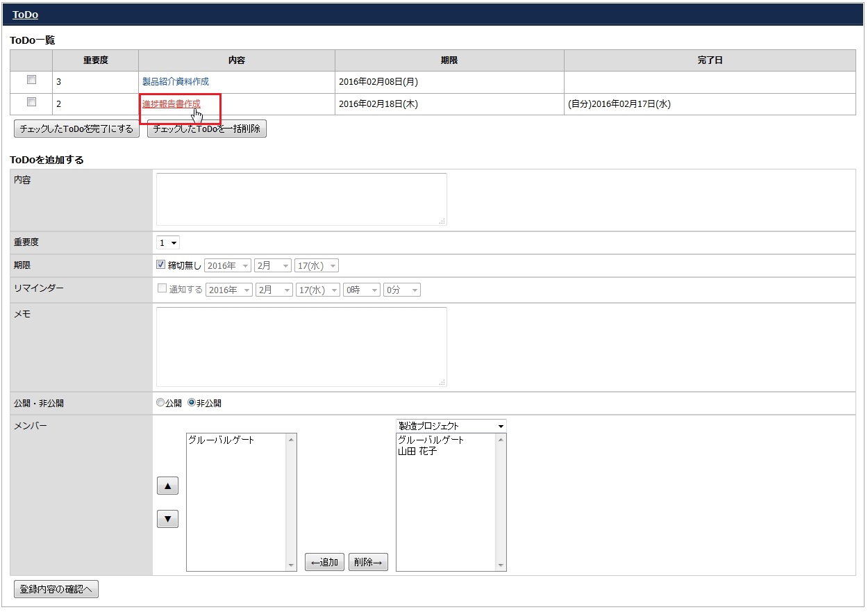The image size is (868, 612).
Task: Open the 製品紹介資料作成 todo link
Action: click(176, 81)
